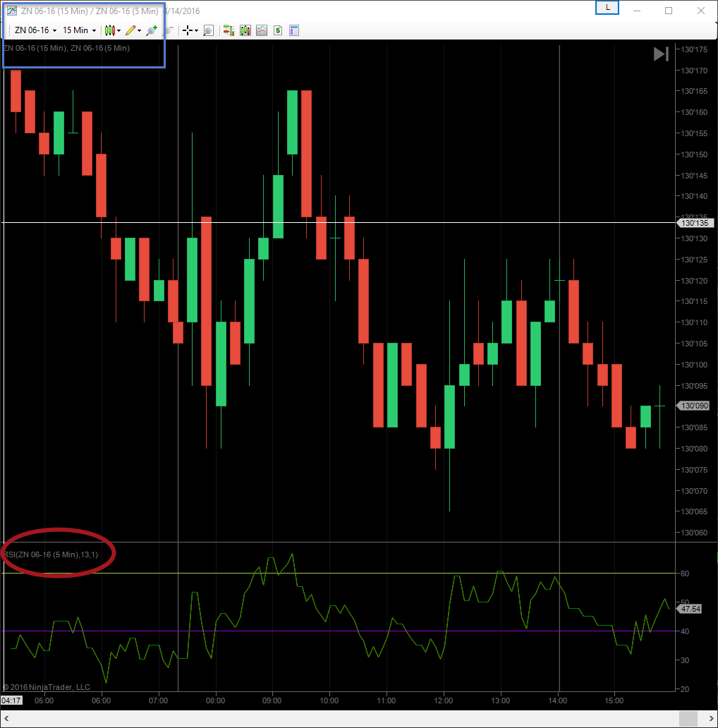Jump to the most recent bar
Image resolution: width=718 pixels, height=728 pixels.
pyautogui.click(x=661, y=54)
